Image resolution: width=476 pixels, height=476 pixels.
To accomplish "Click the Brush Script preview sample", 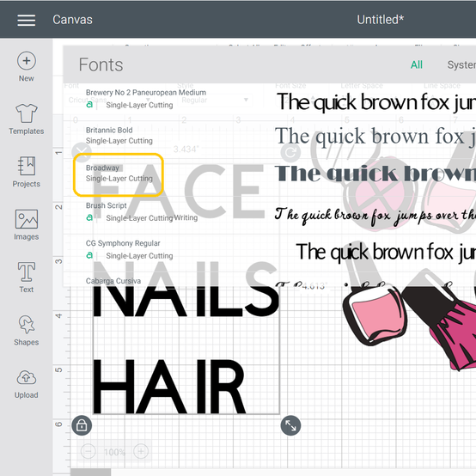I will tap(375, 216).
